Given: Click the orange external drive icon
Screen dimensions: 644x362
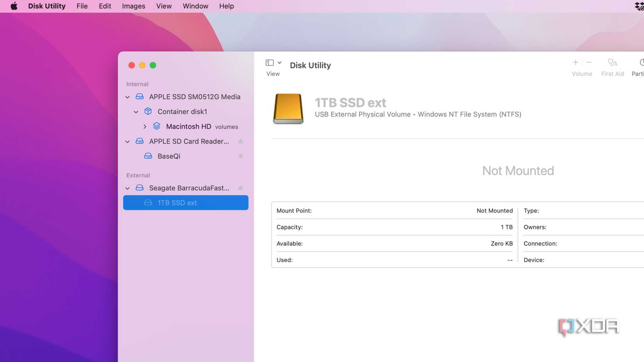Looking at the screenshot, I should (x=288, y=109).
